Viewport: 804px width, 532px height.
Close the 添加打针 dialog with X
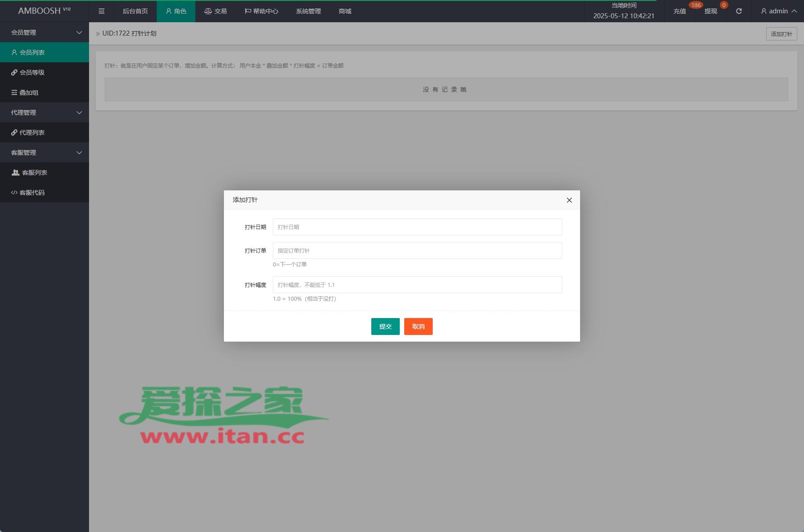pos(569,200)
